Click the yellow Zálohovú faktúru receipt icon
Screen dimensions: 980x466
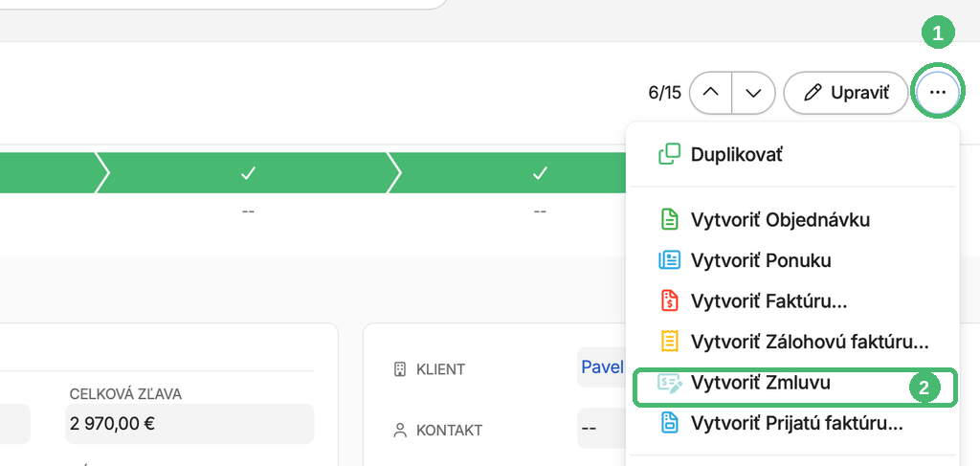coord(669,342)
